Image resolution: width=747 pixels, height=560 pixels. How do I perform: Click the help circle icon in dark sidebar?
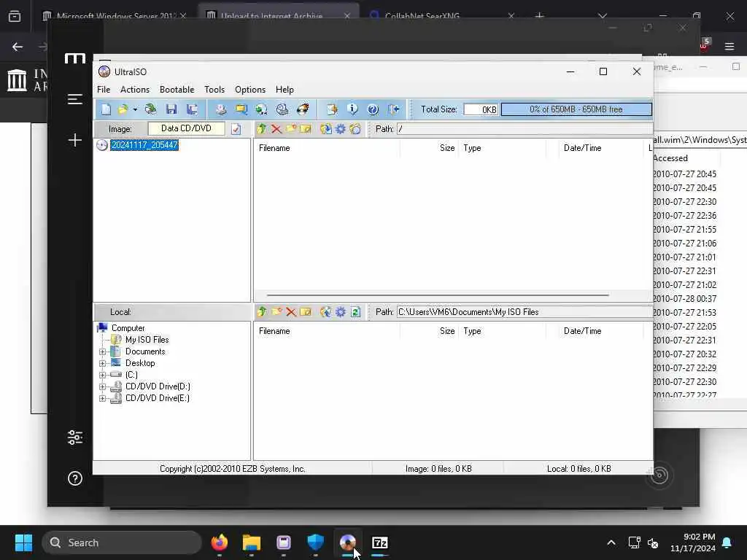[x=75, y=478]
